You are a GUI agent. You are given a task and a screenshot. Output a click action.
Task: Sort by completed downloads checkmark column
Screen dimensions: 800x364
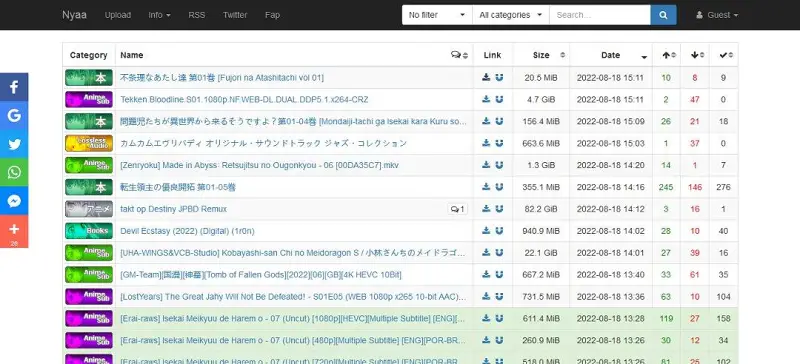(x=723, y=55)
